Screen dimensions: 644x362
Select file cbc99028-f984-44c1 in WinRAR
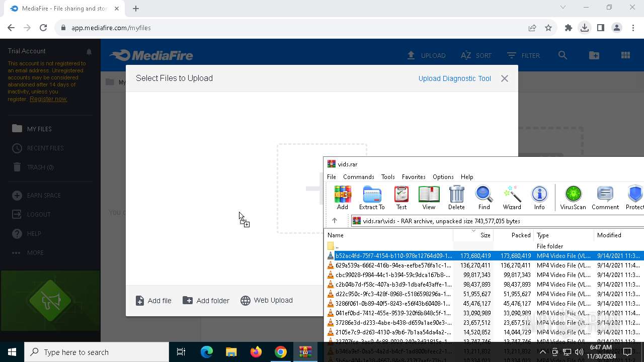[x=485, y=275]
